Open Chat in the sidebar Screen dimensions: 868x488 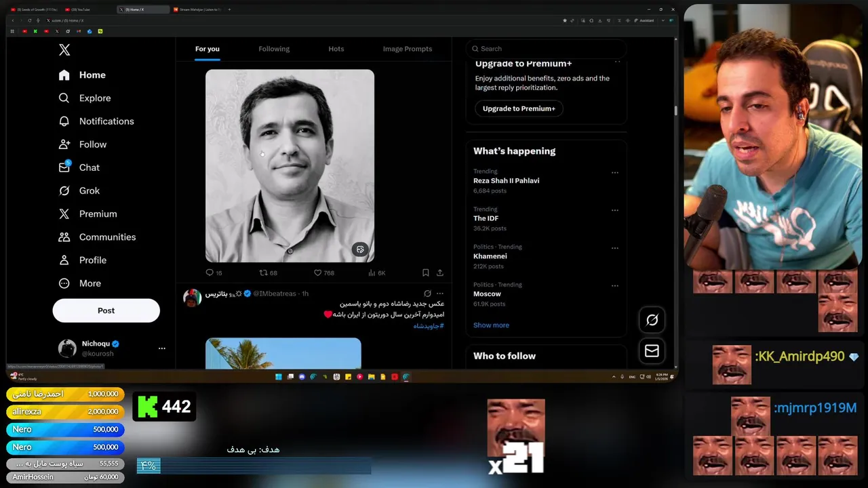click(x=79, y=167)
